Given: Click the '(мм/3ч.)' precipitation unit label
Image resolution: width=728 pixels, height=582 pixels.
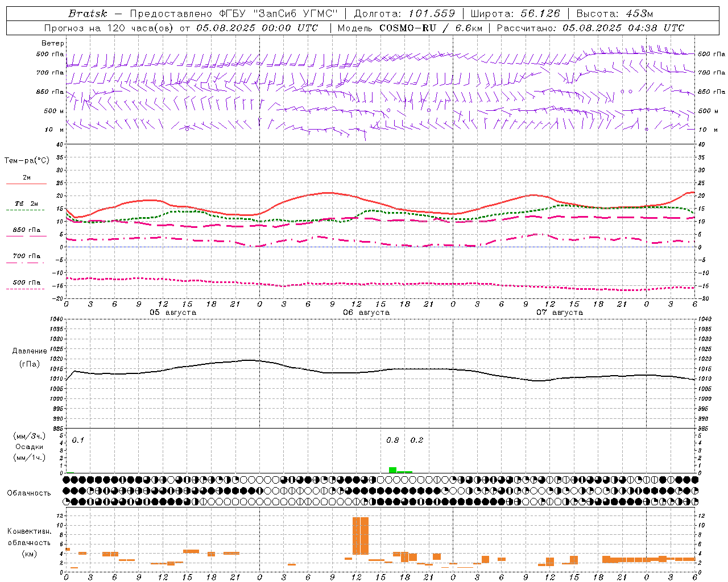Looking at the screenshot, I should pos(30,436).
